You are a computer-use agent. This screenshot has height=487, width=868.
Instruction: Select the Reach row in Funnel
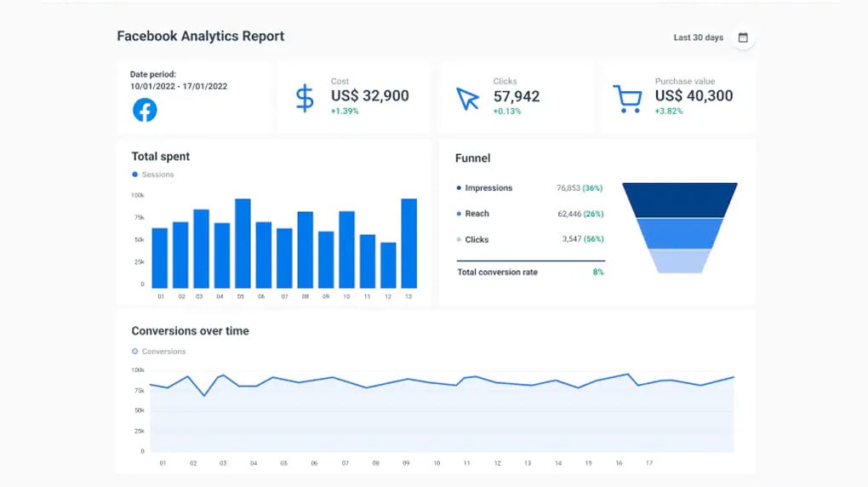click(477, 214)
